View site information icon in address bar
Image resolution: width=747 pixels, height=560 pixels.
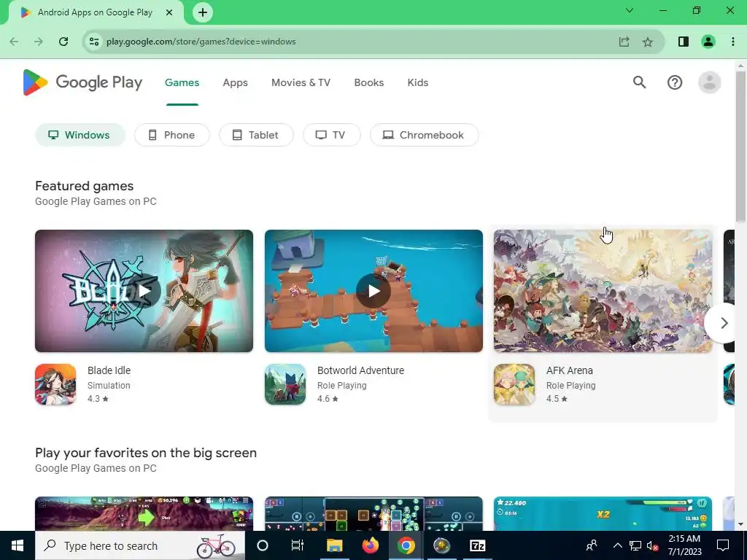94,42
